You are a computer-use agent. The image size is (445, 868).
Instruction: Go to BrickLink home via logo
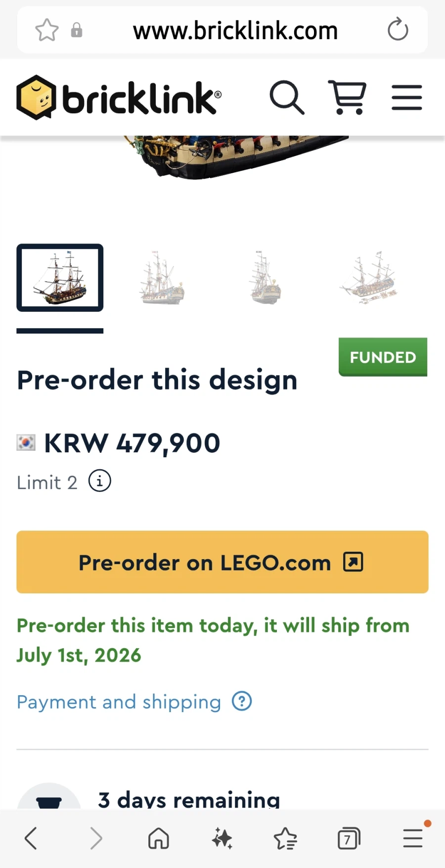[x=119, y=97]
